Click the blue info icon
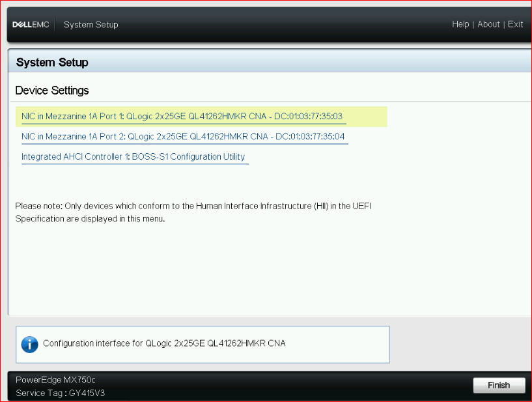Viewport: 532px width, 402px height. [x=30, y=345]
